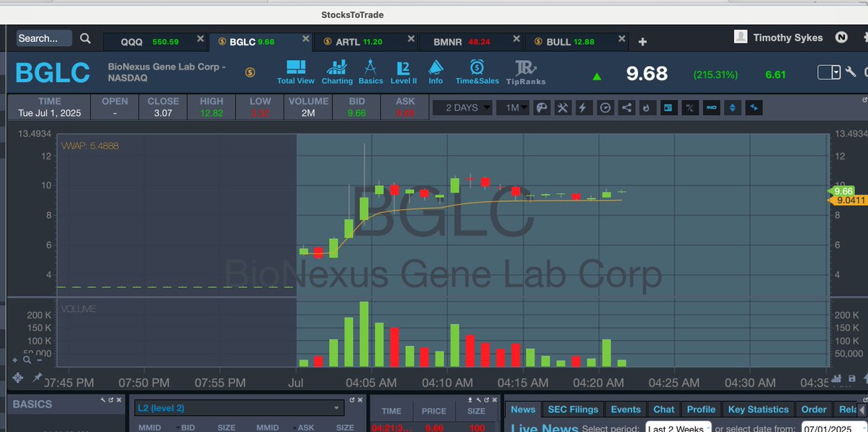Open the Chat tab

[663, 409]
